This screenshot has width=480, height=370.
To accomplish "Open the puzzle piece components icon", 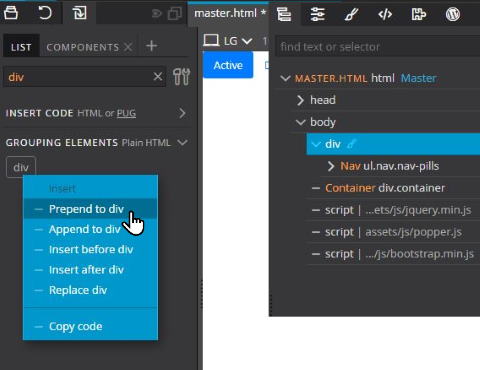I will click(419, 14).
